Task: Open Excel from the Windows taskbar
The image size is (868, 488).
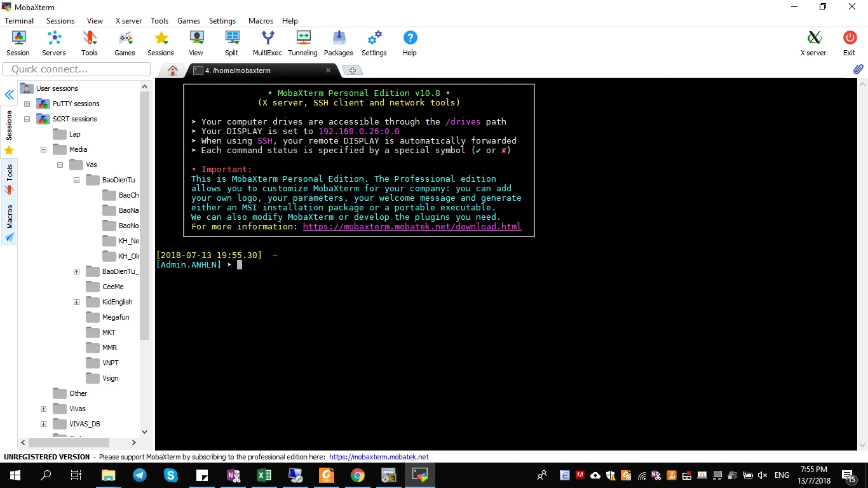Action: (264, 475)
